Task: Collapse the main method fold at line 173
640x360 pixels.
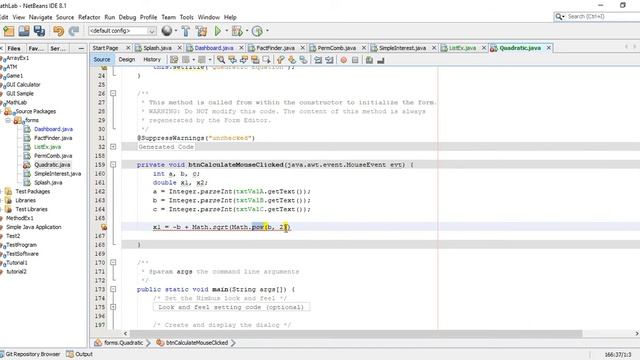Action: (x=113, y=289)
